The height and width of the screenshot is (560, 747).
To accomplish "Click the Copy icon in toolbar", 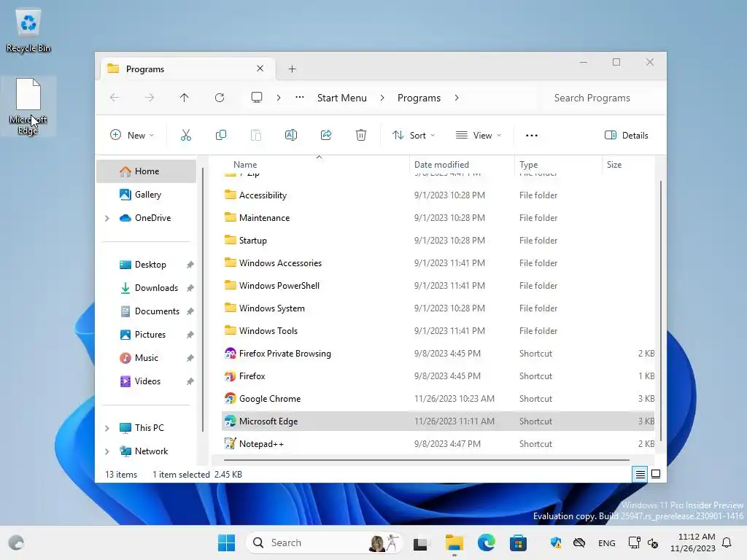I will click(220, 135).
